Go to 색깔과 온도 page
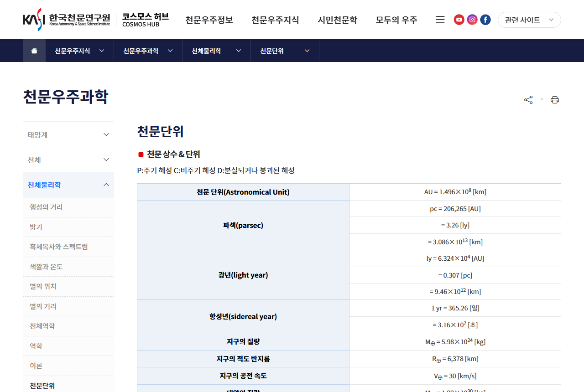Image resolution: width=584 pixels, height=392 pixels. pyautogui.click(x=46, y=267)
